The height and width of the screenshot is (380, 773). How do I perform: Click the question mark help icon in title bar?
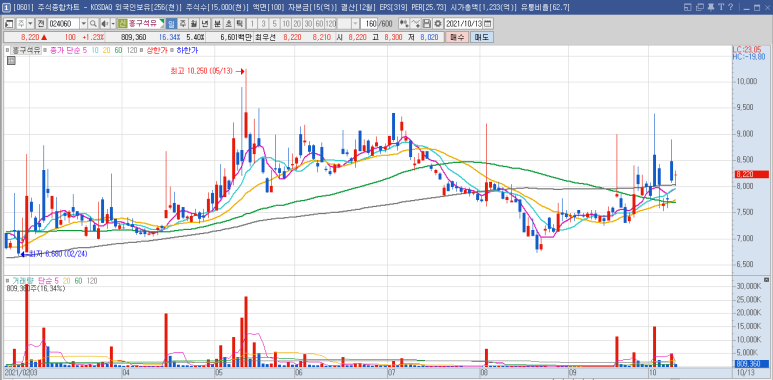click(x=731, y=7)
